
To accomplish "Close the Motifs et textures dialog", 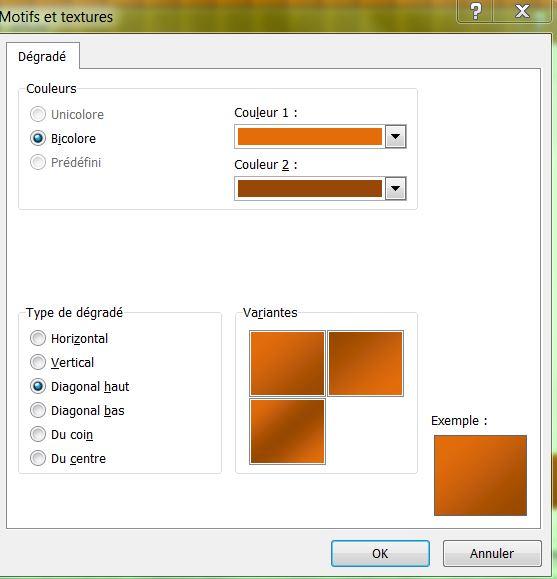I will [522, 11].
